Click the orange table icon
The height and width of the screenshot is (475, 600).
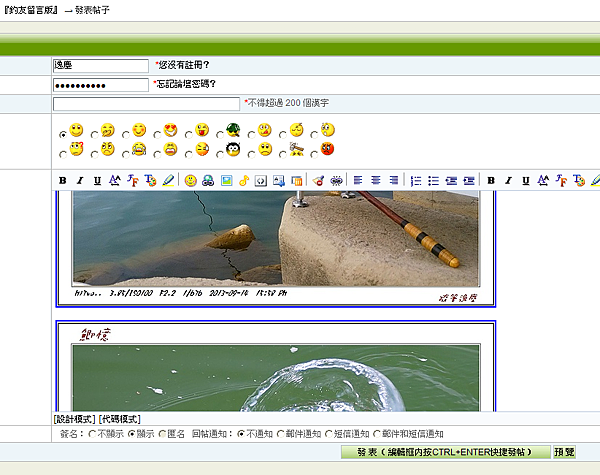pyautogui.click(x=296, y=180)
